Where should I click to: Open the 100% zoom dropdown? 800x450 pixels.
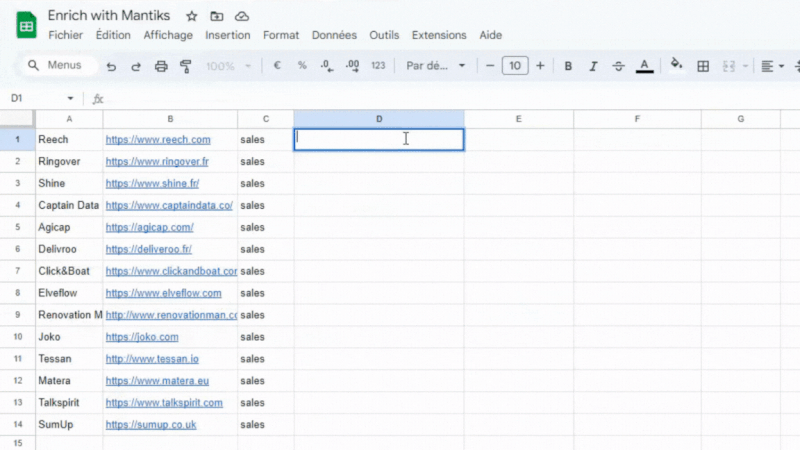pyautogui.click(x=228, y=66)
